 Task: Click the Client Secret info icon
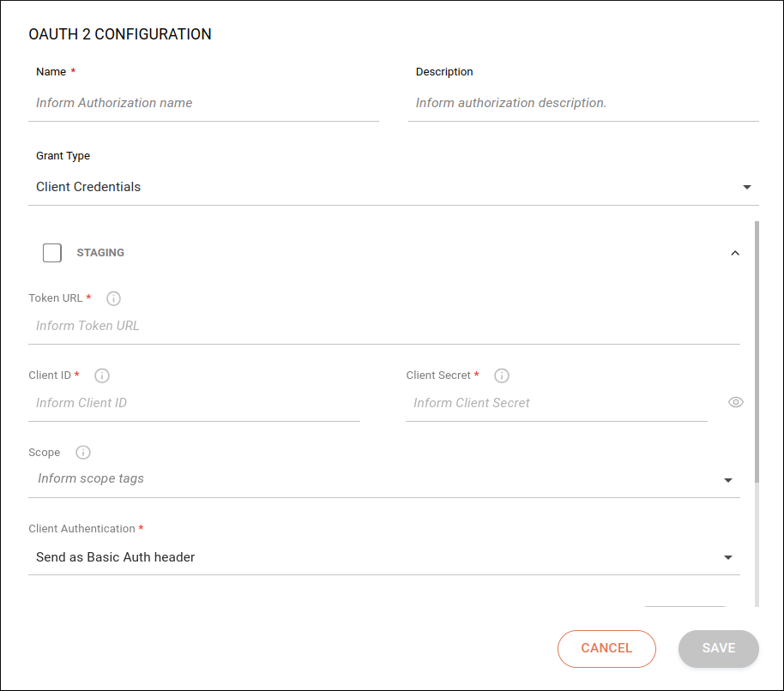click(x=502, y=376)
